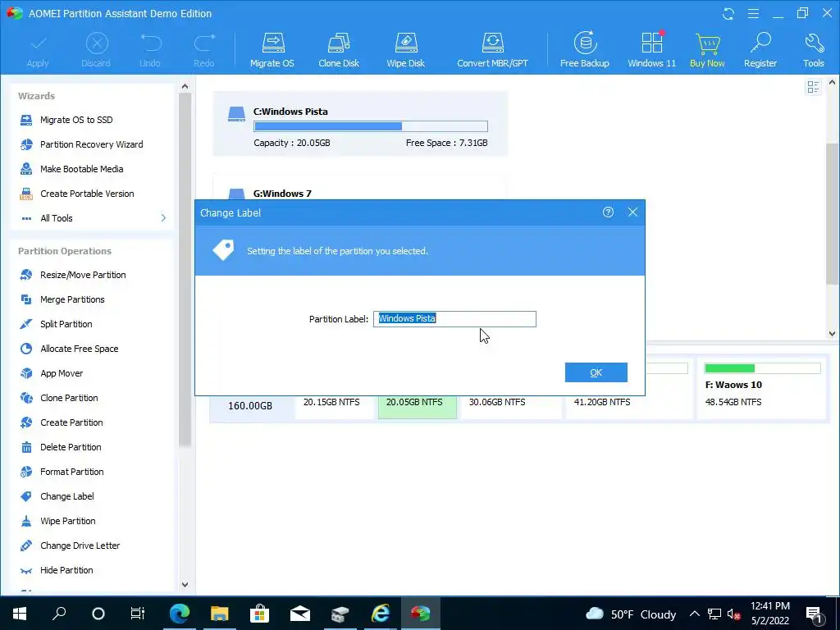
Task: Open All Tools in the Wizards panel
Action: pyautogui.click(x=57, y=218)
